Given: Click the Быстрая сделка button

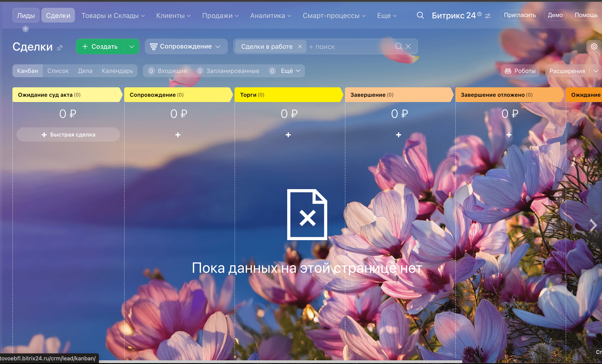Looking at the screenshot, I should pyautogui.click(x=68, y=134).
